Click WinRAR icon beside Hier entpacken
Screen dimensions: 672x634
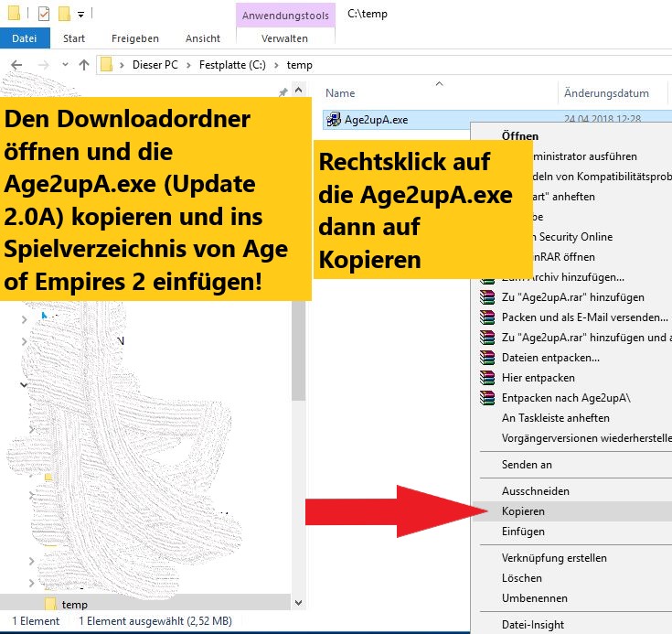(x=486, y=378)
